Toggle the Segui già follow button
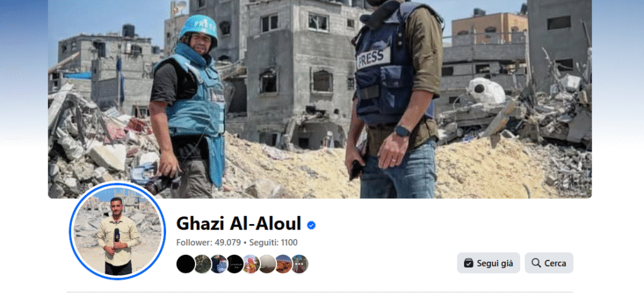 [x=488, y=263]
